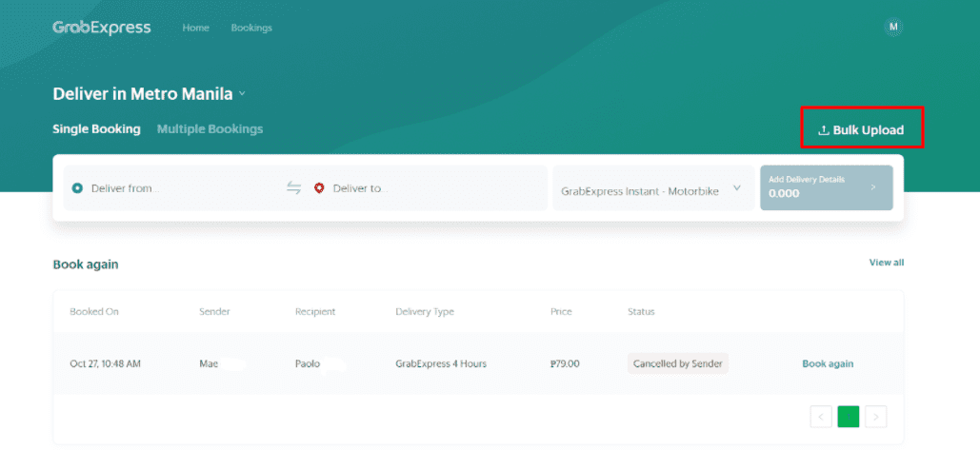Click sender name Mae

pos(209,363)
